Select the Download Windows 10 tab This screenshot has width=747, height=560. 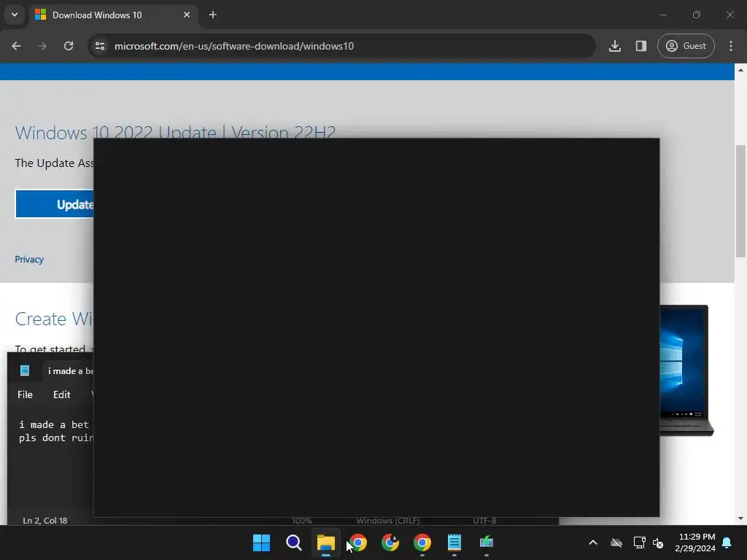pos(113,15)
